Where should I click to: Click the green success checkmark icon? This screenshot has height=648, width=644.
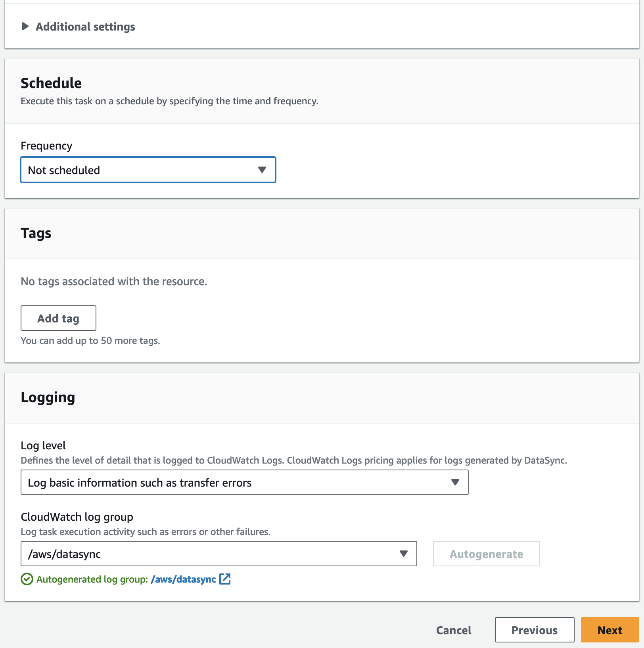point(27,579)
